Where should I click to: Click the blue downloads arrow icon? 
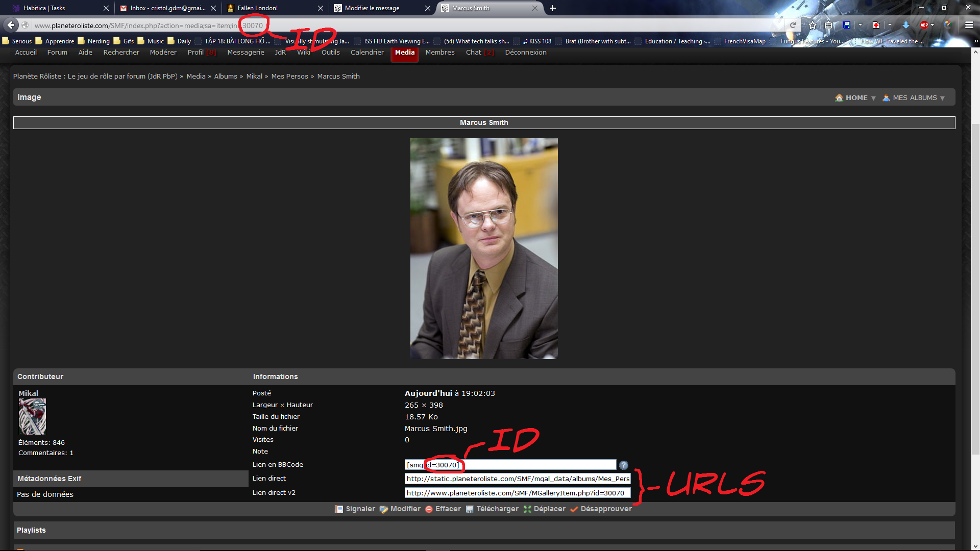905,25
